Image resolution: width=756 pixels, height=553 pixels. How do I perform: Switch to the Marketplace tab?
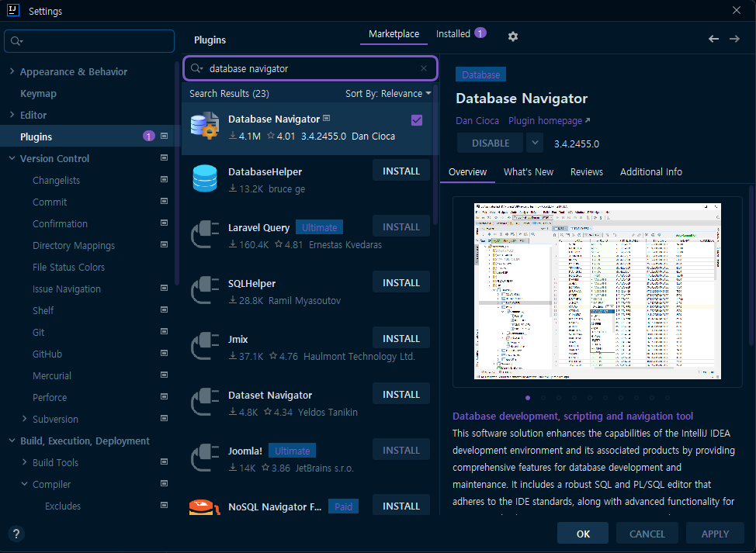(x=394, y=33)
